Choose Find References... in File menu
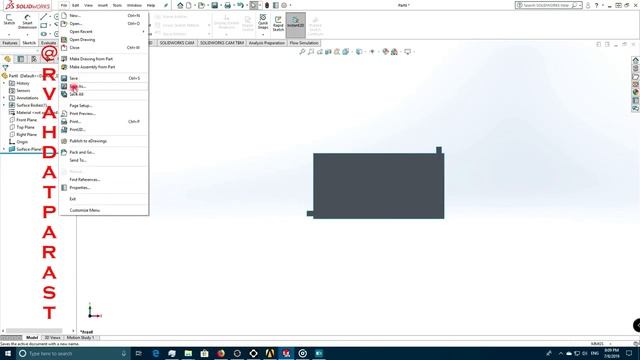 click(104, 180)
